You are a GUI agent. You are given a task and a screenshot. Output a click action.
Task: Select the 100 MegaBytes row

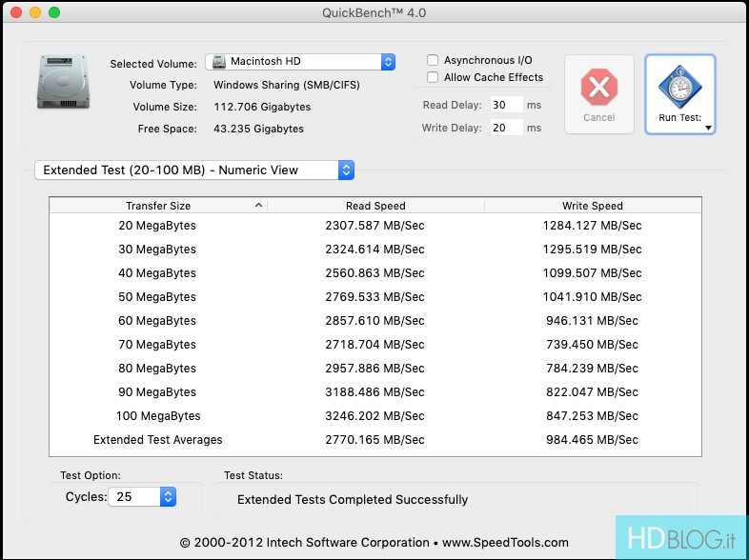click(375, 416)
